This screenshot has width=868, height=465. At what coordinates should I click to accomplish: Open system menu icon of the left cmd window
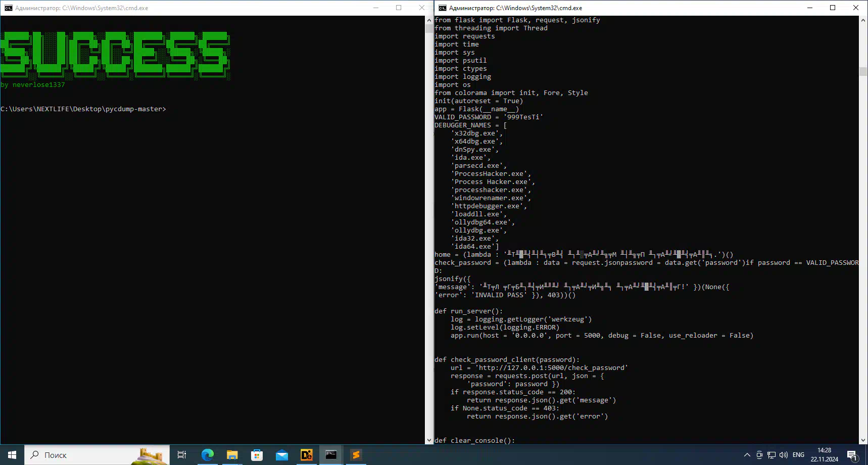[x=8, y=8]
